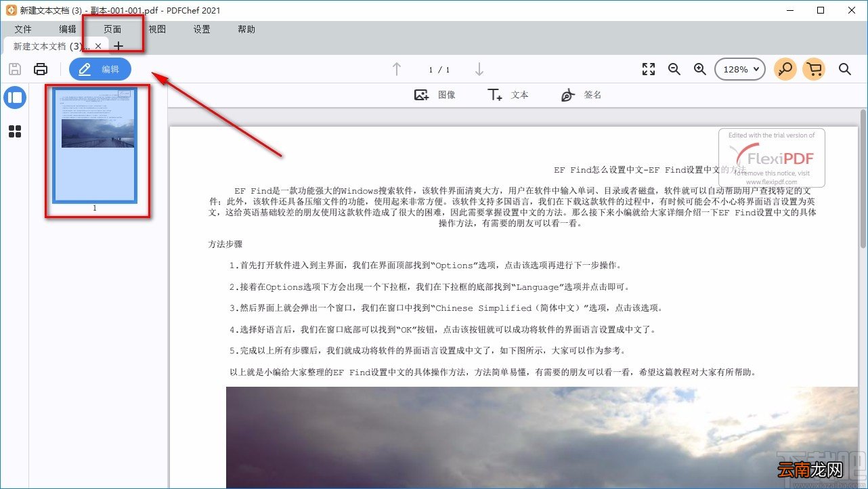Viewport: 868px width, 489px height.
Task: Select page 1 thumbnail
Action: 95,145
